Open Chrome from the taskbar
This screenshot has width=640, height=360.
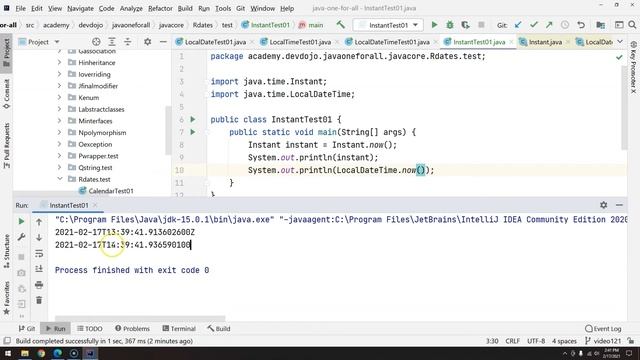click(x=41, y=353)
